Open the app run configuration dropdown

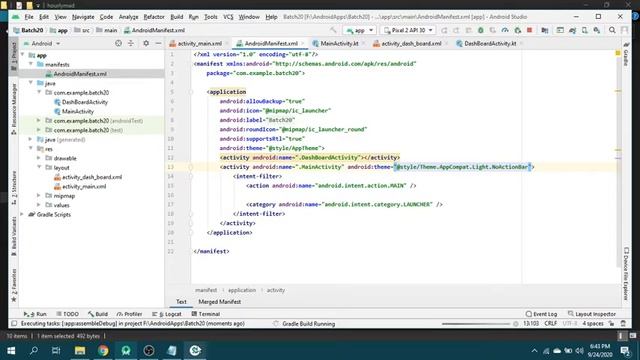359,30
